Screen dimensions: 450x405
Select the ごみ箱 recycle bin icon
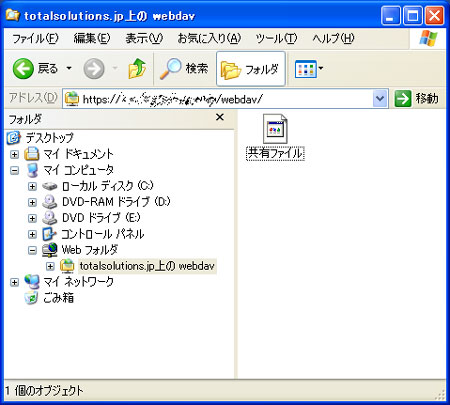coord(32,298)
